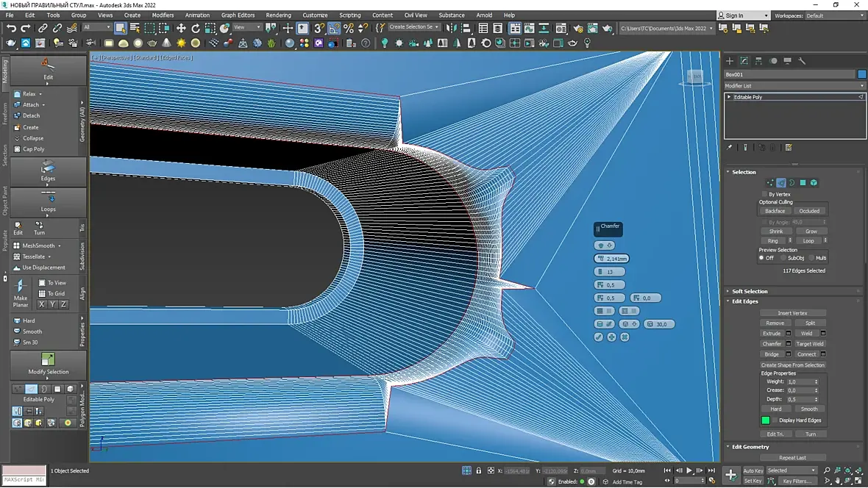Collapse the Edit Edges rollout
Viewport: 868px width, 488px height.
pyautogui.click(x=744, y=301)
